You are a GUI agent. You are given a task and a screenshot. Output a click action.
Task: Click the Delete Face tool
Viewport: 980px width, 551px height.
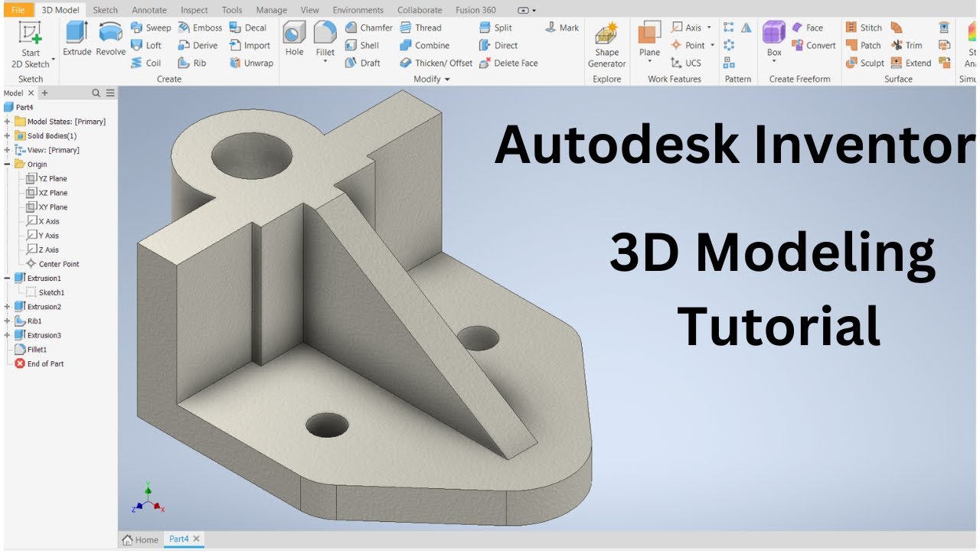tap(508, 63)
